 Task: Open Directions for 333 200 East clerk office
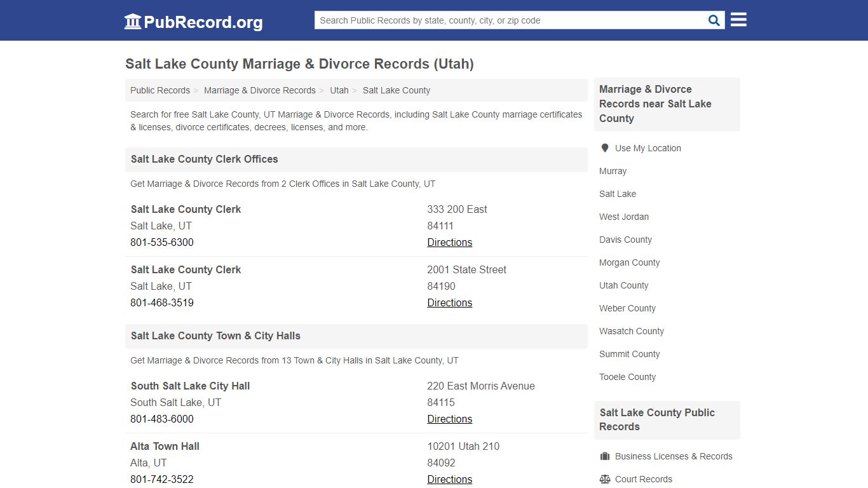point(450,242)
